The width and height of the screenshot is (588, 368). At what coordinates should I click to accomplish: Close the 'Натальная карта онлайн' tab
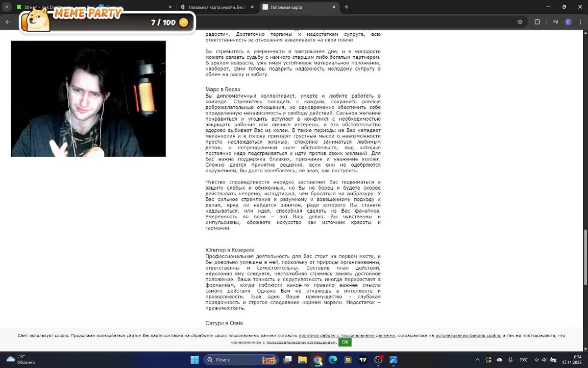coord(252,7)
